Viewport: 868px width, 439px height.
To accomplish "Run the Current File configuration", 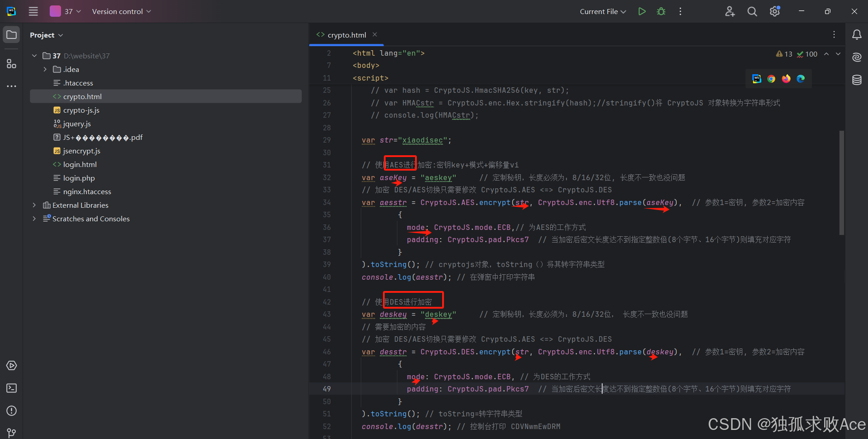I will (x=642, y=11).
